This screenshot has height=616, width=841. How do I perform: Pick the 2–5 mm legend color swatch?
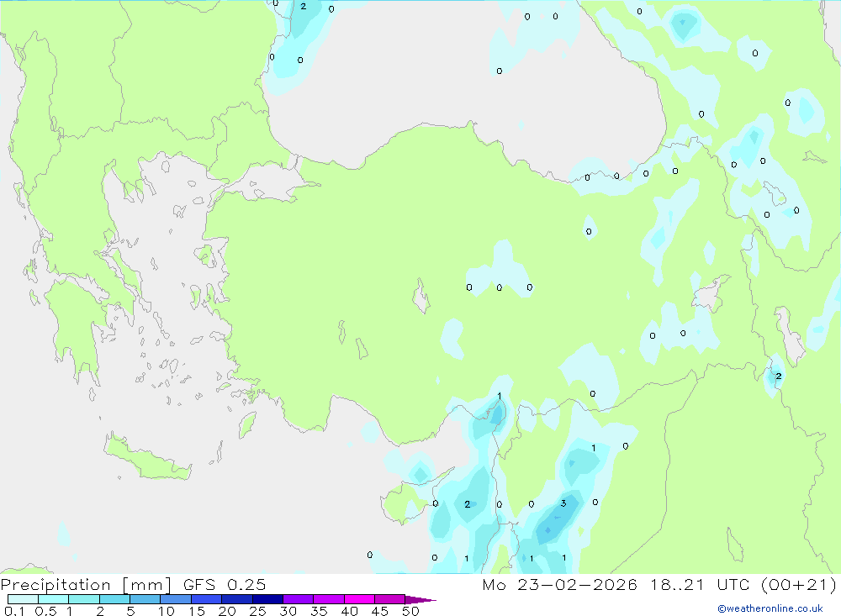coord(114,599)
